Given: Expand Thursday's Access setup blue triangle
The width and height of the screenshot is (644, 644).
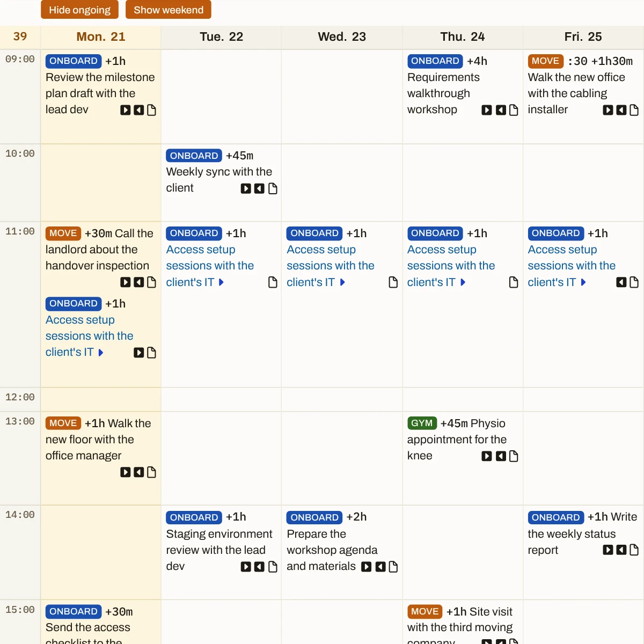Looking at the screenshot, I should pyautogui.click(x=463, y=282).
